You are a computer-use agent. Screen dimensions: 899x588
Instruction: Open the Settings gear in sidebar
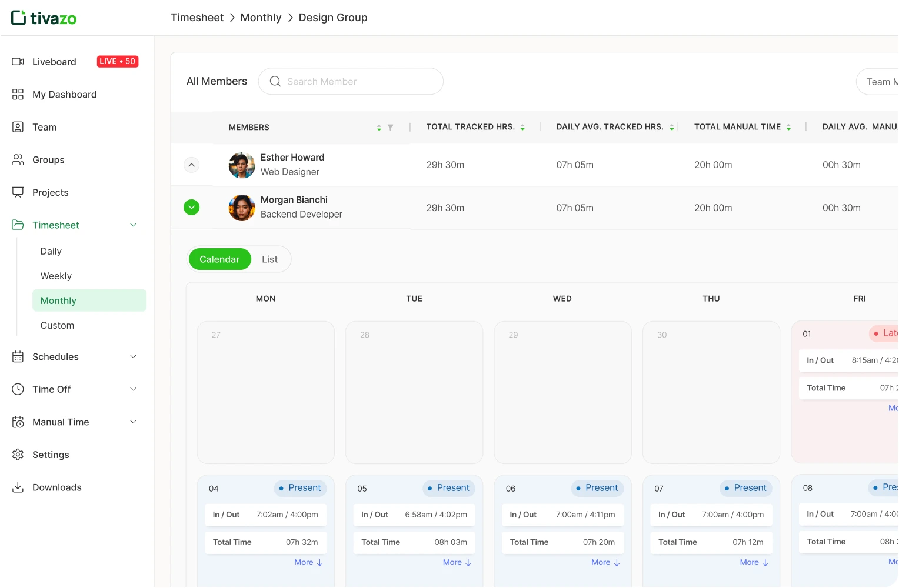[x=18, y=455]
